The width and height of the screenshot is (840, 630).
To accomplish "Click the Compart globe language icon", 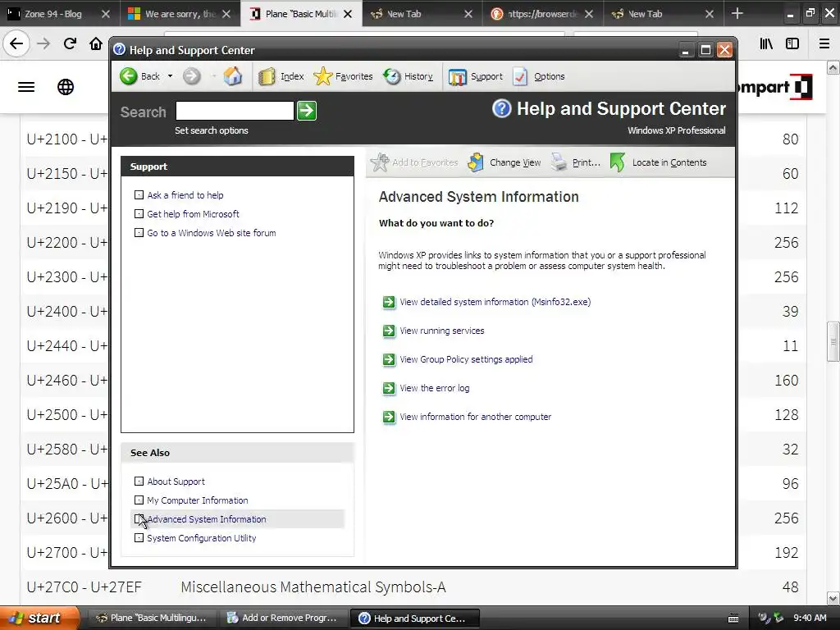I will [66, 87].
